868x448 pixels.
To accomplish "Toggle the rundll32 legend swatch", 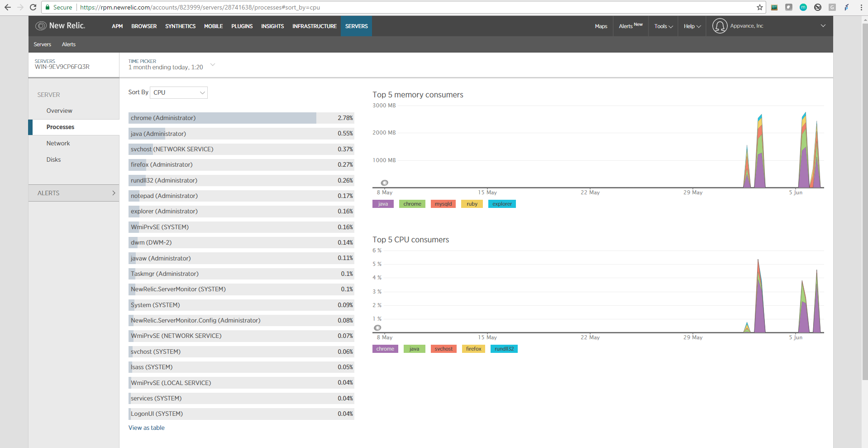I will point(504,349).
